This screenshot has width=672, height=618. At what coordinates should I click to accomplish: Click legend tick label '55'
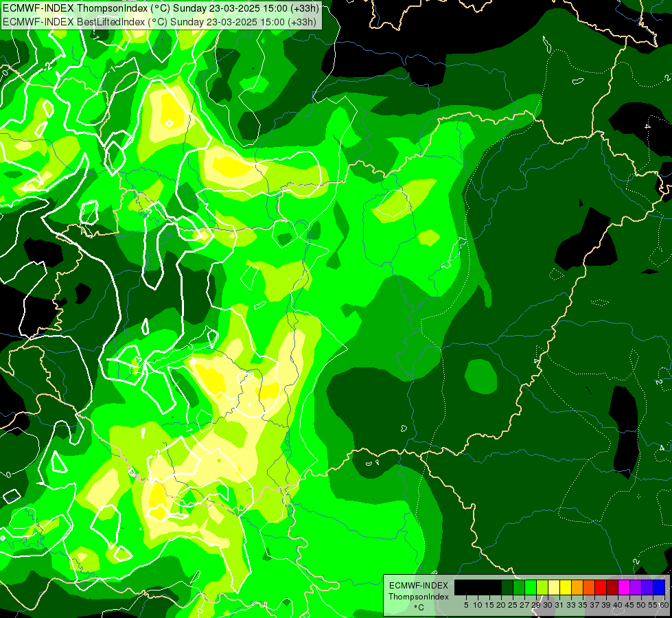coord(653,605)
